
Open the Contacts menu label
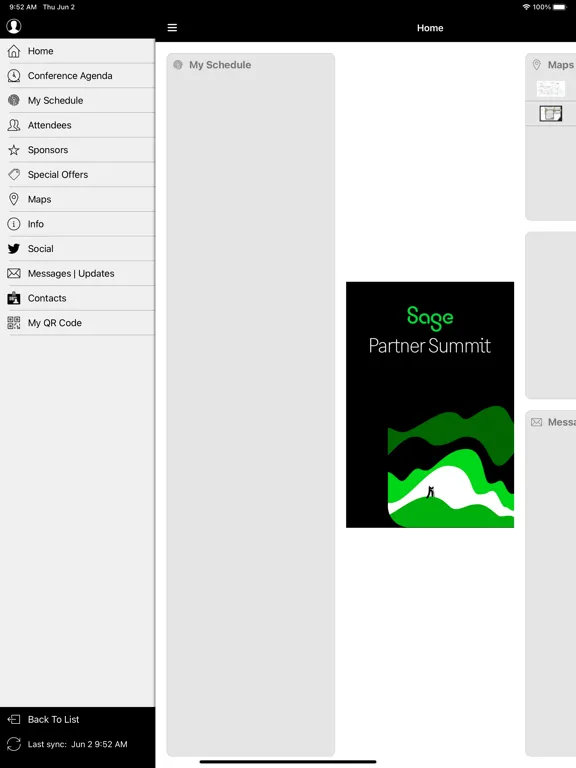(47, 298)
